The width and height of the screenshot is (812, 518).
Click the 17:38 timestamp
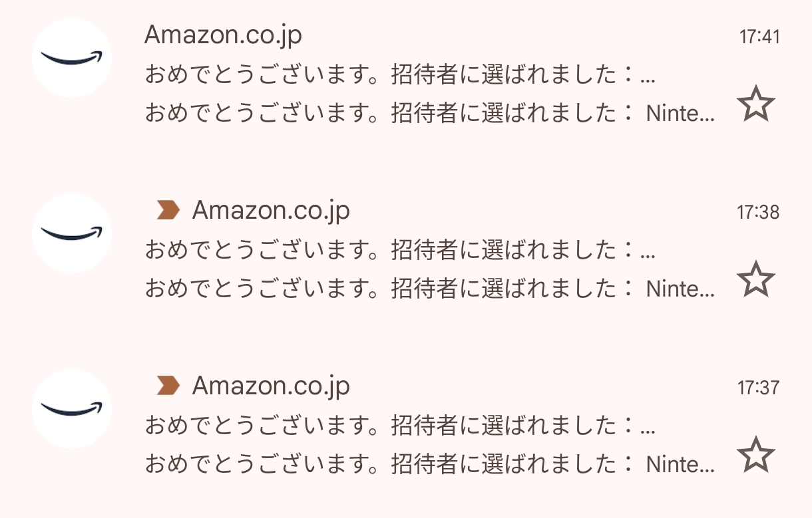click(x=758, y=213)
